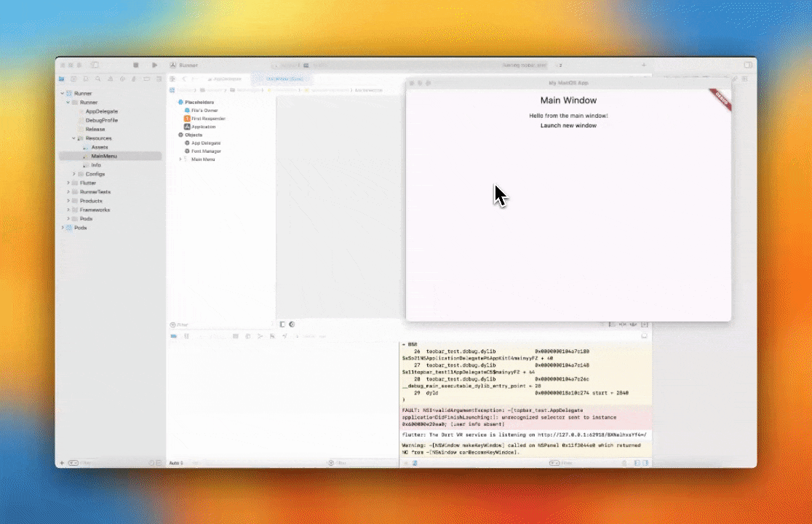Select the MainMenu editor tab
This screenshot has width=812, height=524.
[x=284, y=79]
